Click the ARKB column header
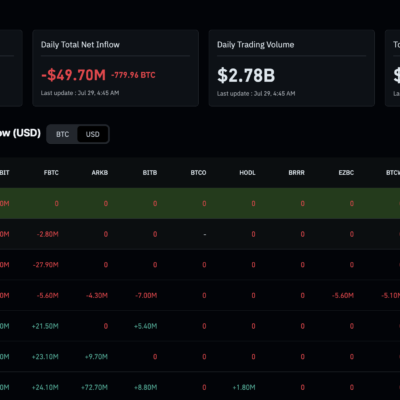The width and height of the screenshot is (400, 400). (100, 173)
